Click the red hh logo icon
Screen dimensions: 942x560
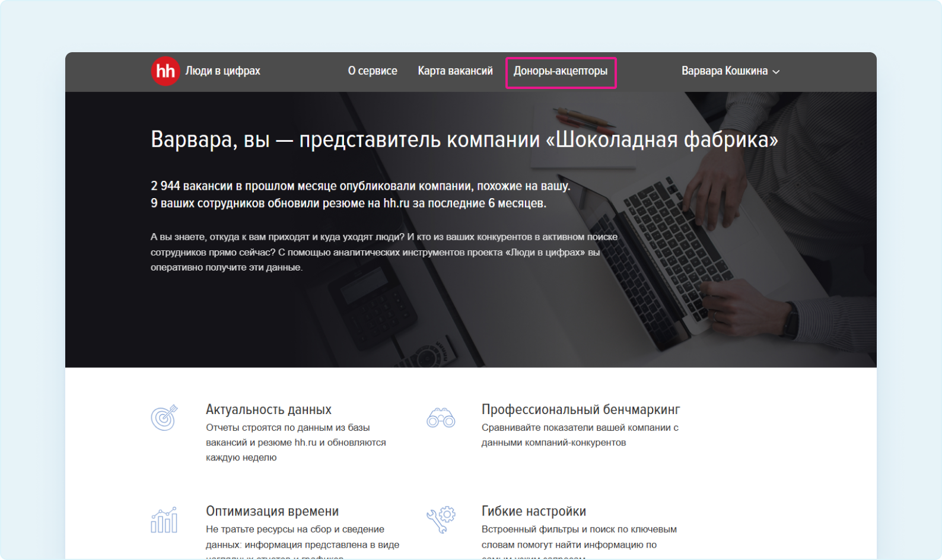(x=166, y=71)
